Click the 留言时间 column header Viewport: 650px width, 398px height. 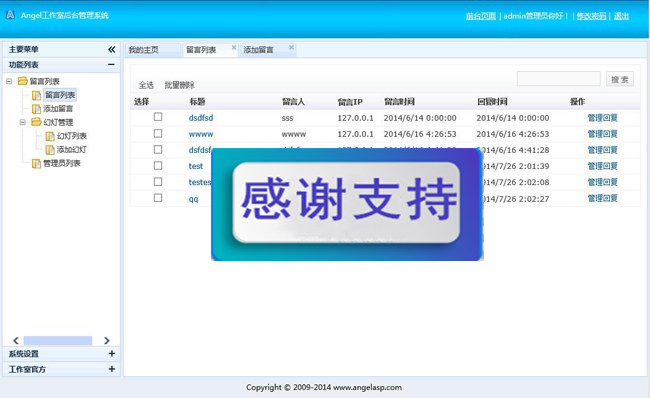click(x=399, y=101)
